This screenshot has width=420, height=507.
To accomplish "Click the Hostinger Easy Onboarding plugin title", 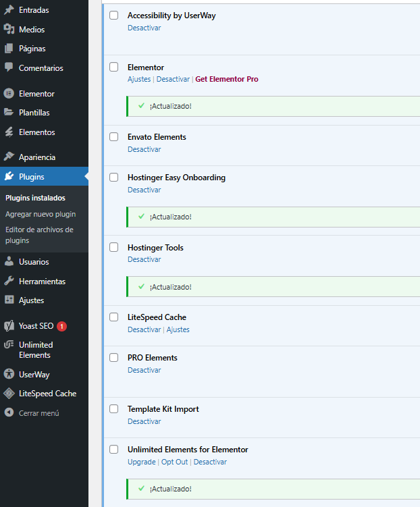I will 176,178.
